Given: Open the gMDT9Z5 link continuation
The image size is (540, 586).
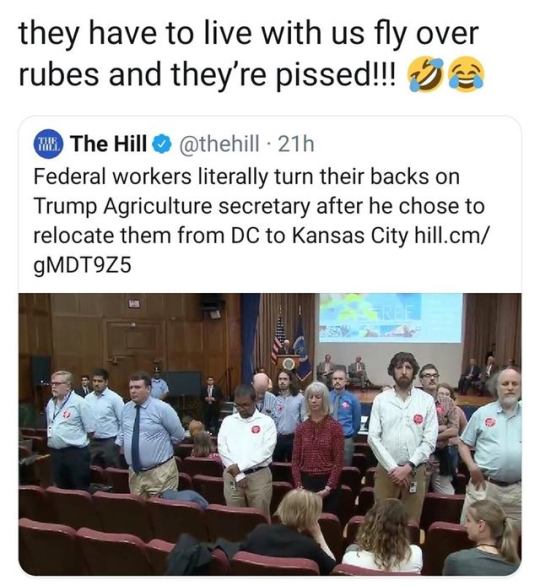Looking at the screenshot, I should tap(82, 265).
